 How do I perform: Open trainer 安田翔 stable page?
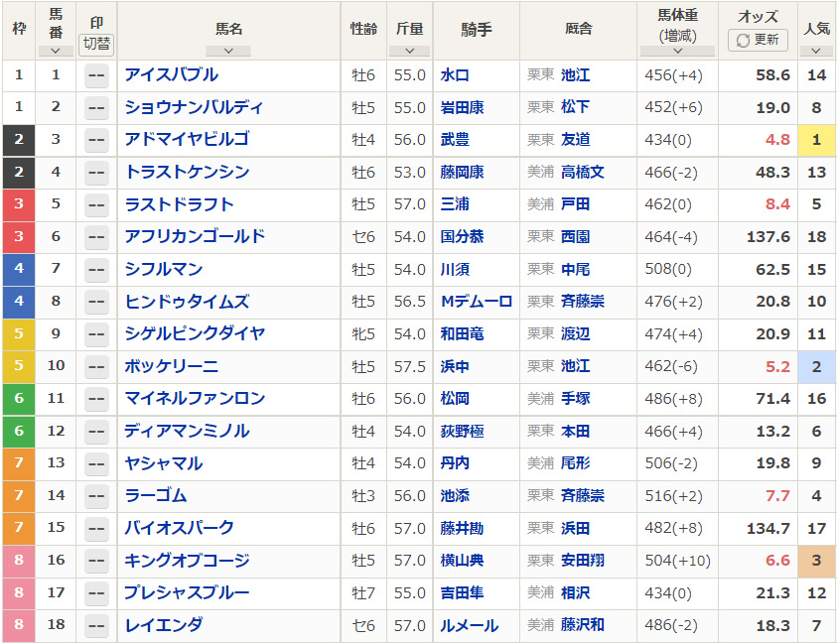click(583, 561)
